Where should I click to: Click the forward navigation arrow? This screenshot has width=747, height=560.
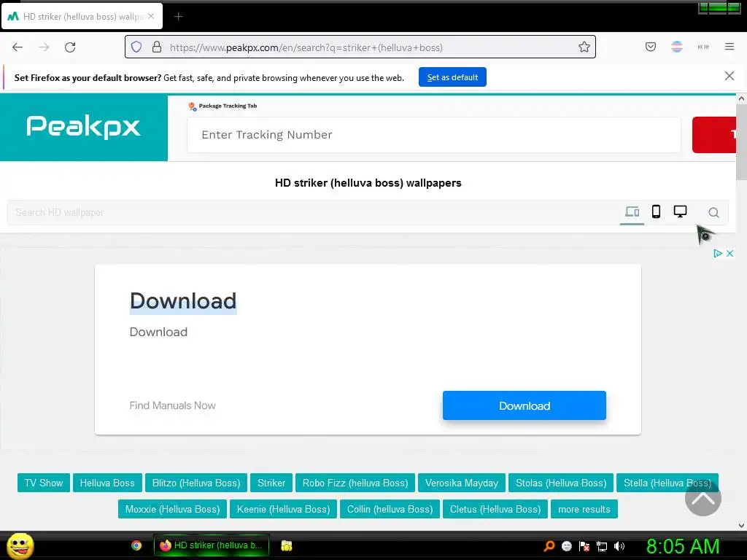[44, 47]
